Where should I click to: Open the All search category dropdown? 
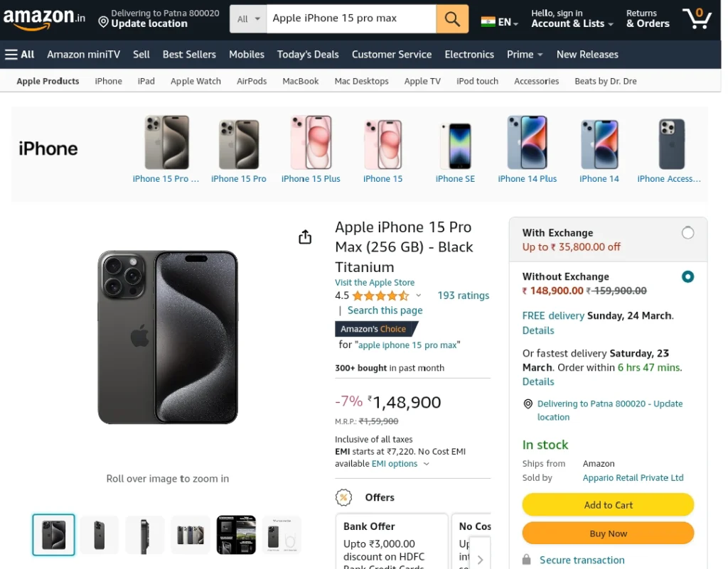pos(248,19)
